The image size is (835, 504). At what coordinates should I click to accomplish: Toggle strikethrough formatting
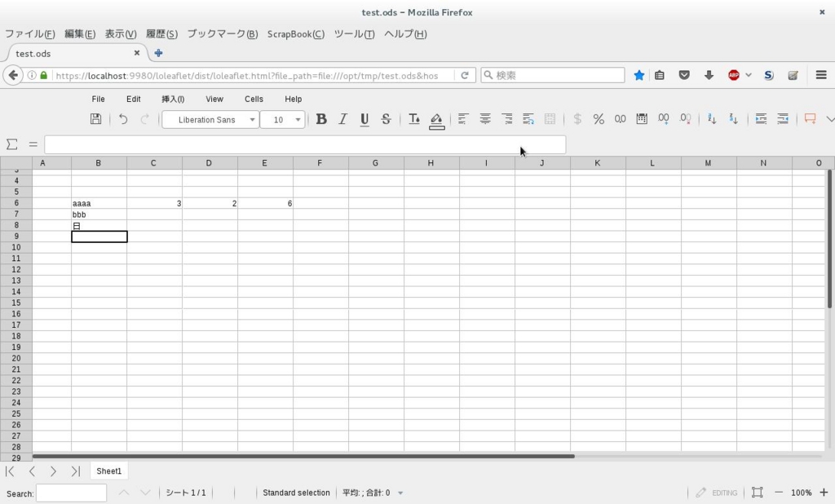tap(386, 119)
